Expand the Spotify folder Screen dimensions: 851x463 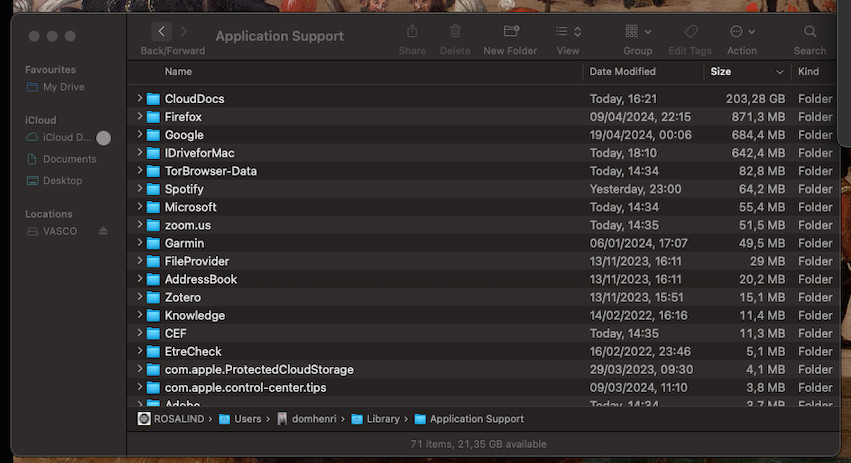click(139, 188)
